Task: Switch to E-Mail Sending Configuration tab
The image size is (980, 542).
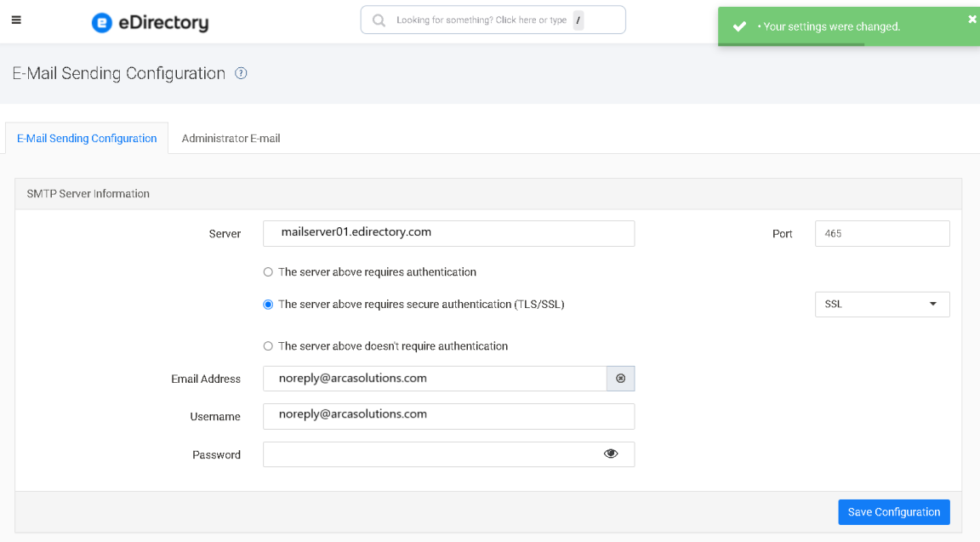Action: tap(87, 138)
